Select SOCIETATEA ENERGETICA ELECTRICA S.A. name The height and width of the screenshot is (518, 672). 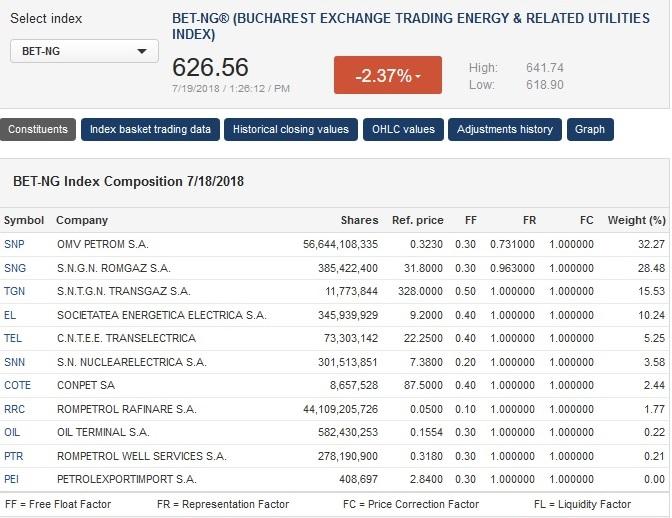pos(162,315)
